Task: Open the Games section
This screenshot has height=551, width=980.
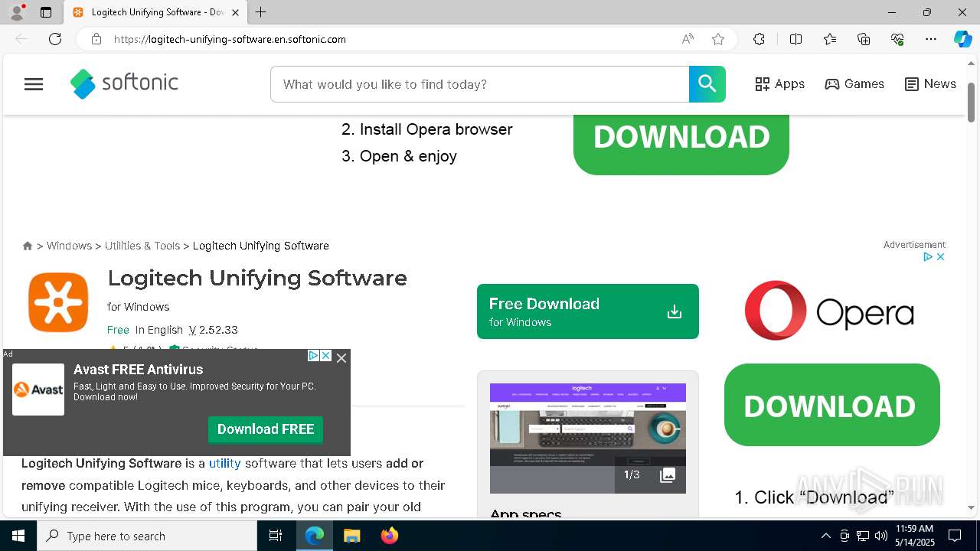Action: click(854, 84)
